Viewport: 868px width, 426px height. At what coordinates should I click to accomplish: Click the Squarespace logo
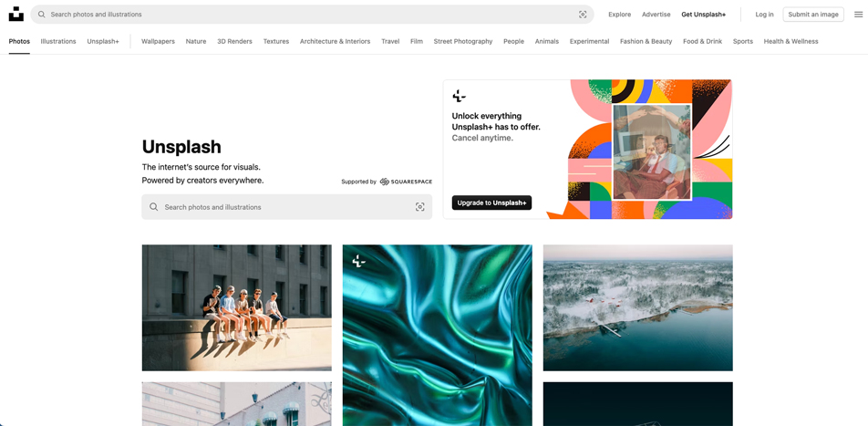click(406, 182)
